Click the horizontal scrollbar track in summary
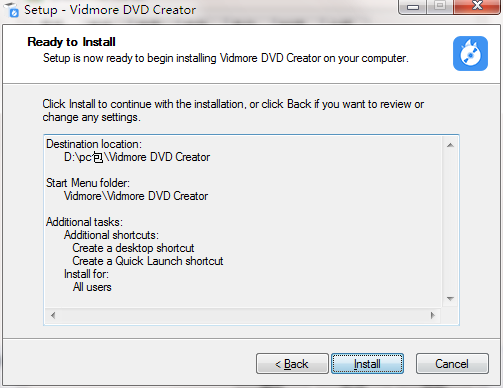The width and height of the screenshot is (503, 388). click(243, 315)
